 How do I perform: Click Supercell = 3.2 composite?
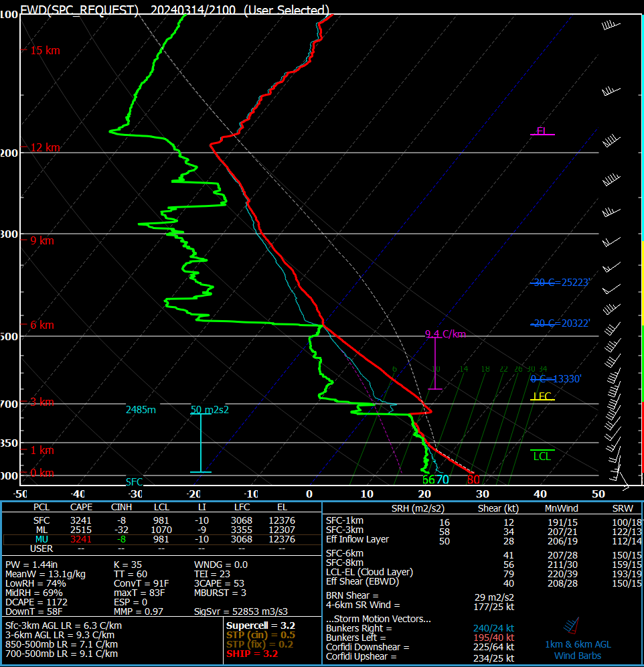[x=261, y=625]
